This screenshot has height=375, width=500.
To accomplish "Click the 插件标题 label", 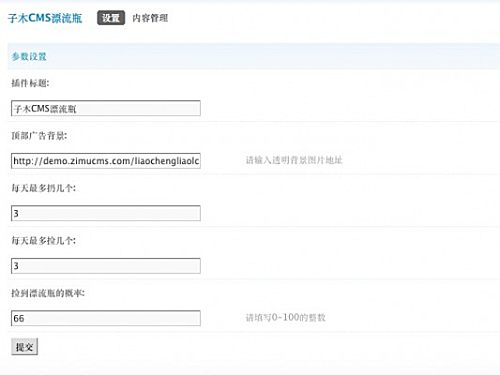I will point(30,83).
